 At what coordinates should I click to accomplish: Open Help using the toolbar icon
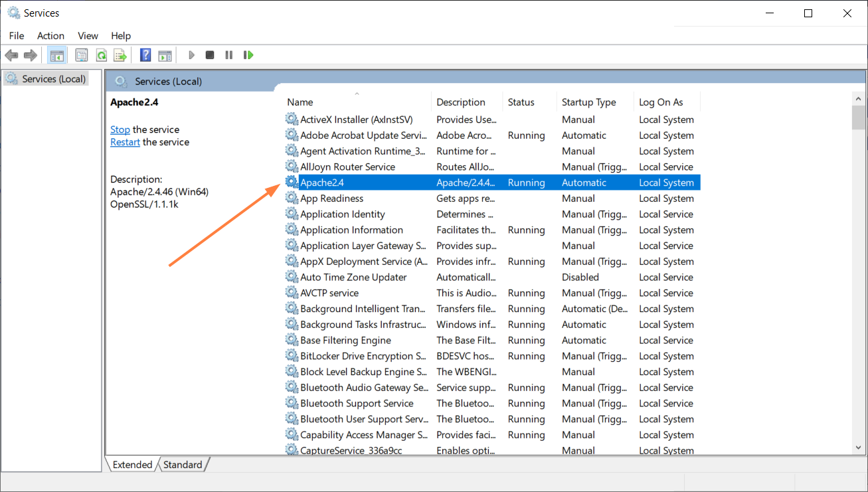click(145, 54)
